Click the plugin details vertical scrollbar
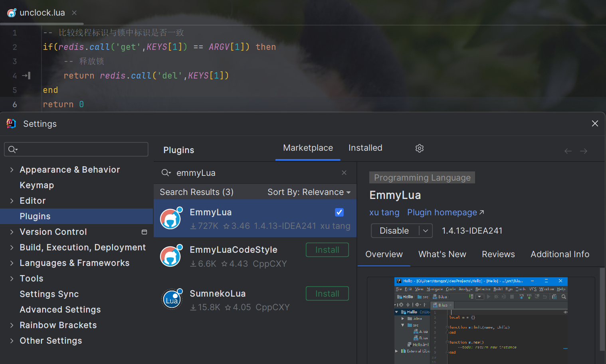The height and width of the screenshot is (364, 606). click(602, 309)
